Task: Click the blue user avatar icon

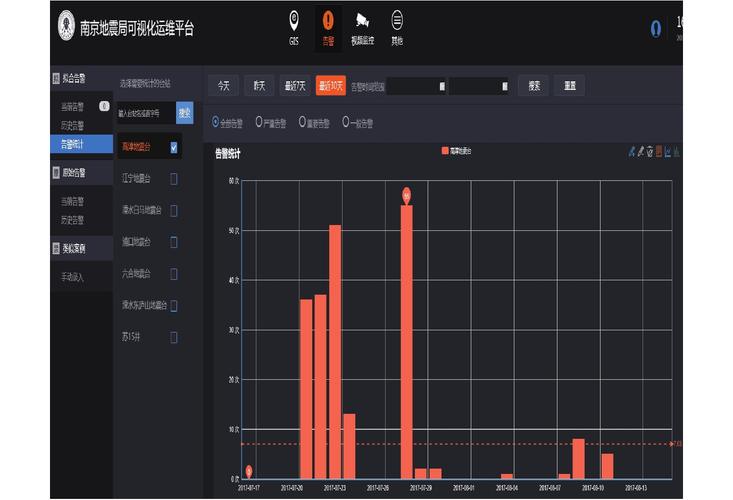Action: pos(656,29)
